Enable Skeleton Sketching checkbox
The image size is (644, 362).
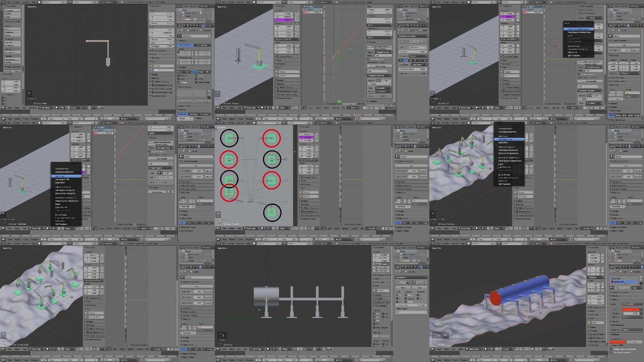153,92
